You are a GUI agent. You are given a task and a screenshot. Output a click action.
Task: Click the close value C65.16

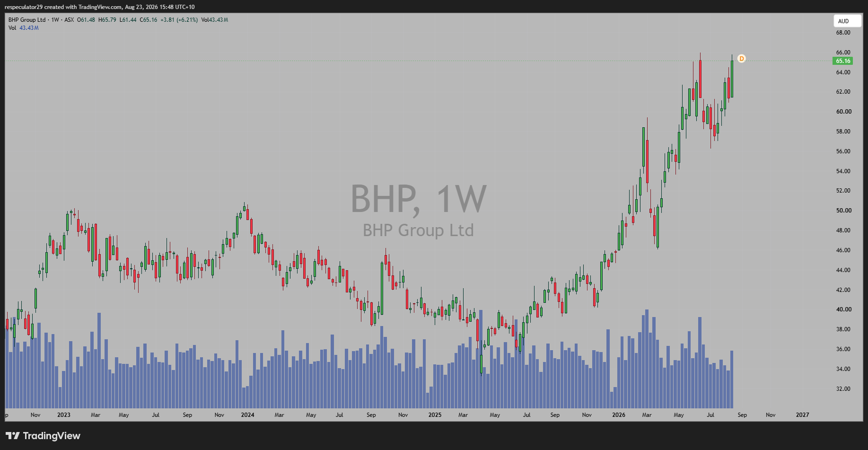(149, 20)
